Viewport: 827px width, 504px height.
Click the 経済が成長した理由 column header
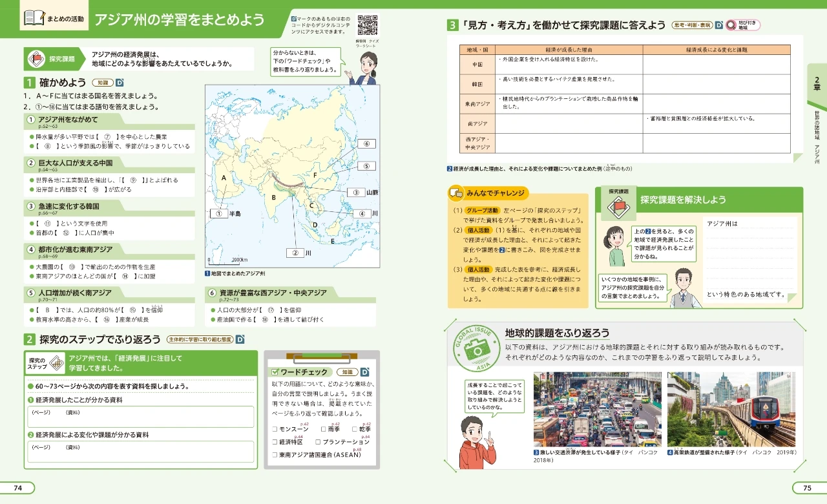569,50
